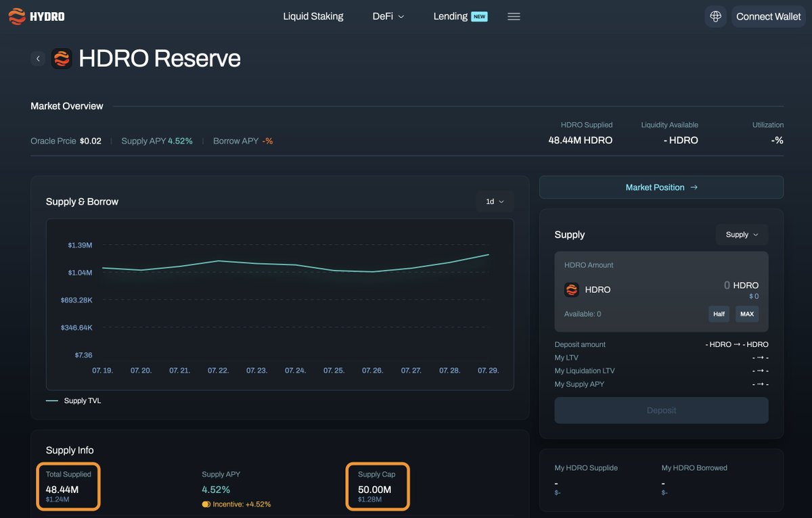Open the Supply mode dropdown
This screenshot has height=518, width=812.
742,235
